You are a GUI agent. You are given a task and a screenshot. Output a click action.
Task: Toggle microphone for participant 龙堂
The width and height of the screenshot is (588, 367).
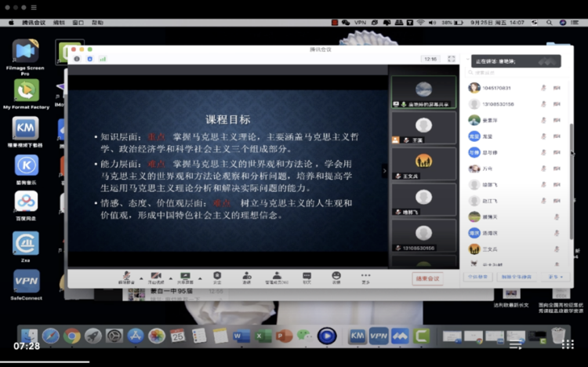click(543, 136)
